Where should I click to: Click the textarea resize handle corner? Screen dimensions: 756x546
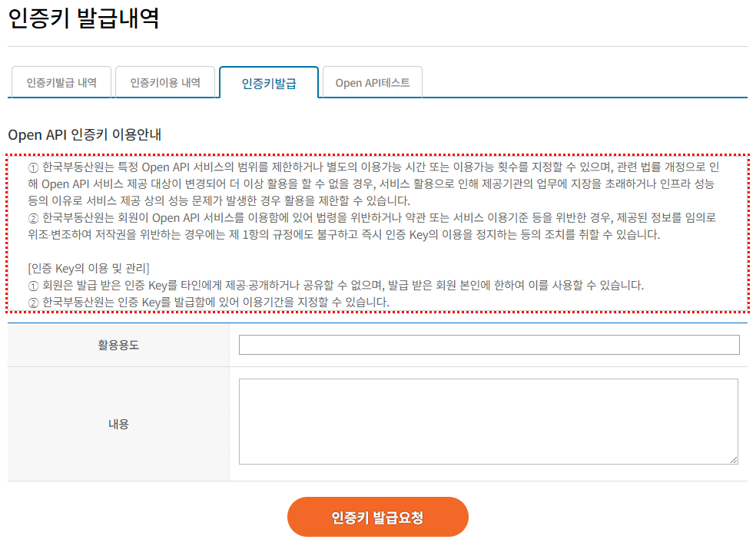[734, 460]
